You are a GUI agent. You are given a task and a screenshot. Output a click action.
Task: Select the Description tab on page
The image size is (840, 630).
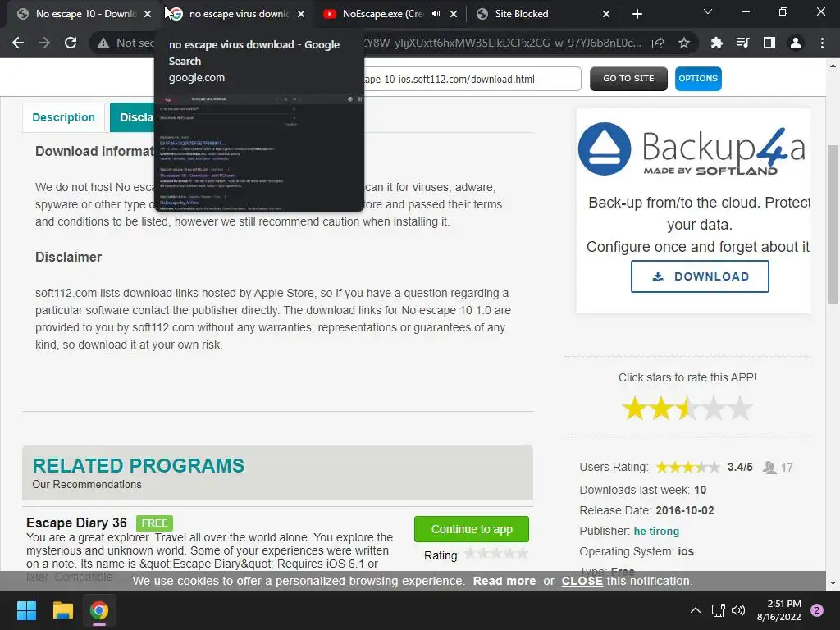(63, 117)
